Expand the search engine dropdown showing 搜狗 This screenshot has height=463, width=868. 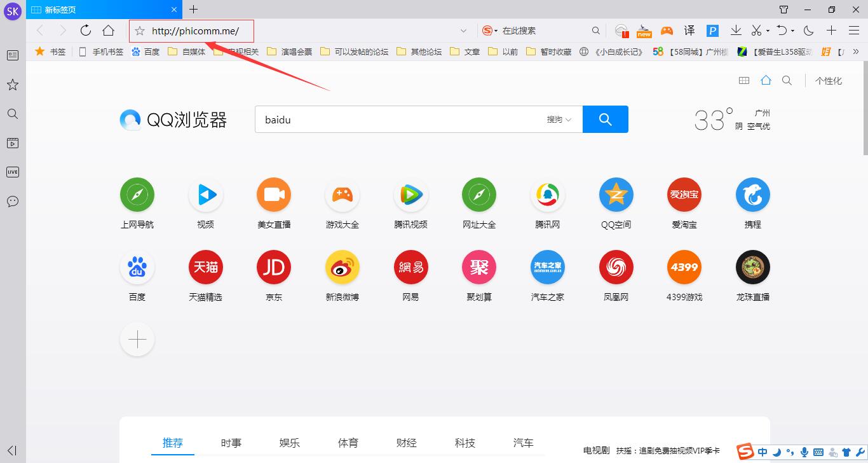tap(558, 119)
